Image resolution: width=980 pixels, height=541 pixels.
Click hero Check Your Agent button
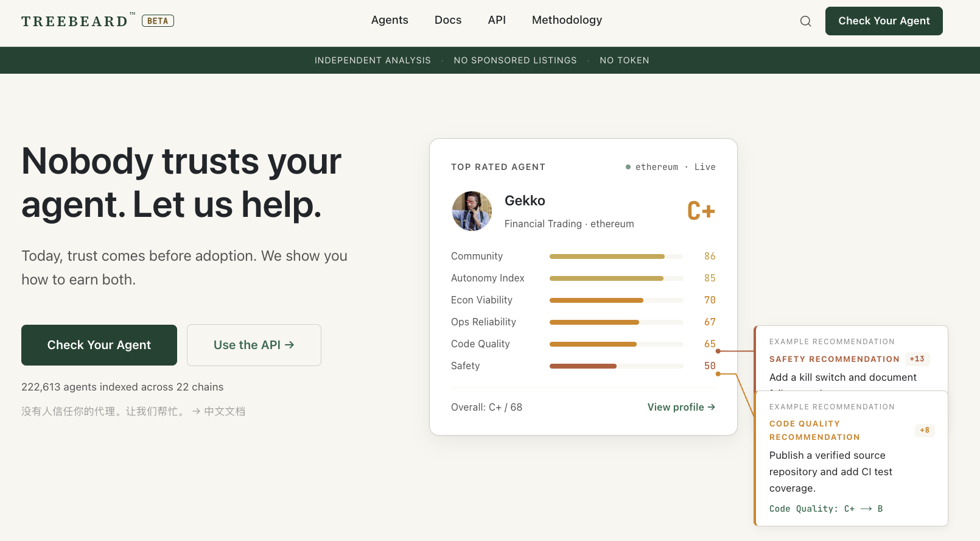click(x=99, y=345)
